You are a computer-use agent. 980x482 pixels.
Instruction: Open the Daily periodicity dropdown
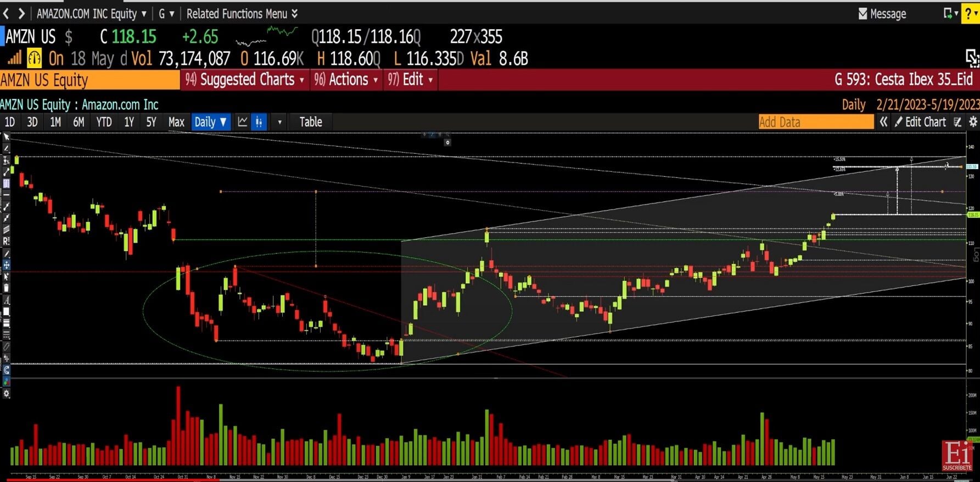211,122
